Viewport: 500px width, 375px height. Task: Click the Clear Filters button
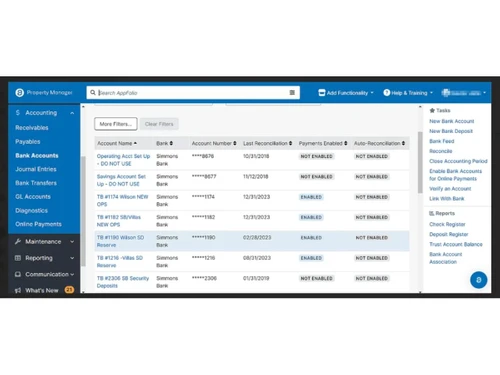click(159, 124)
